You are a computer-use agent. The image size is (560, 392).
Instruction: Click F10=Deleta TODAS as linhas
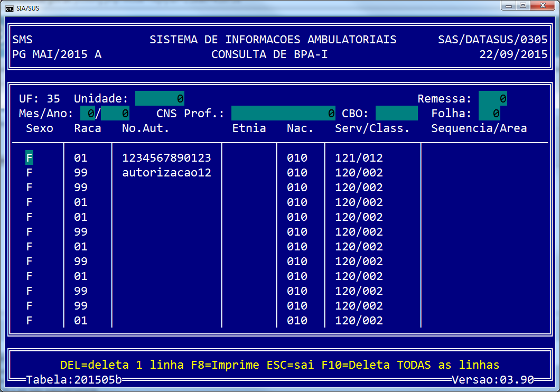[410, 365]
